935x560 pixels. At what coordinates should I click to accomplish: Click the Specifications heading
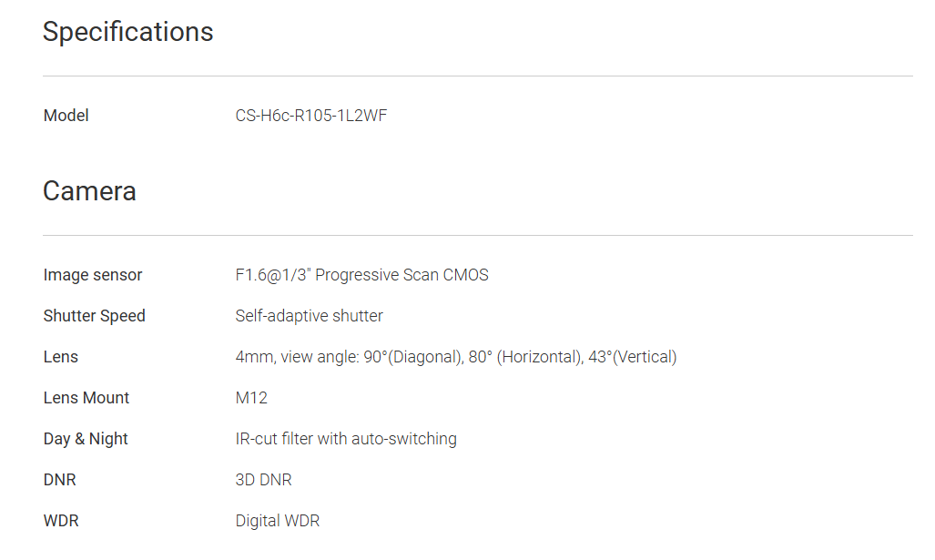127,32
